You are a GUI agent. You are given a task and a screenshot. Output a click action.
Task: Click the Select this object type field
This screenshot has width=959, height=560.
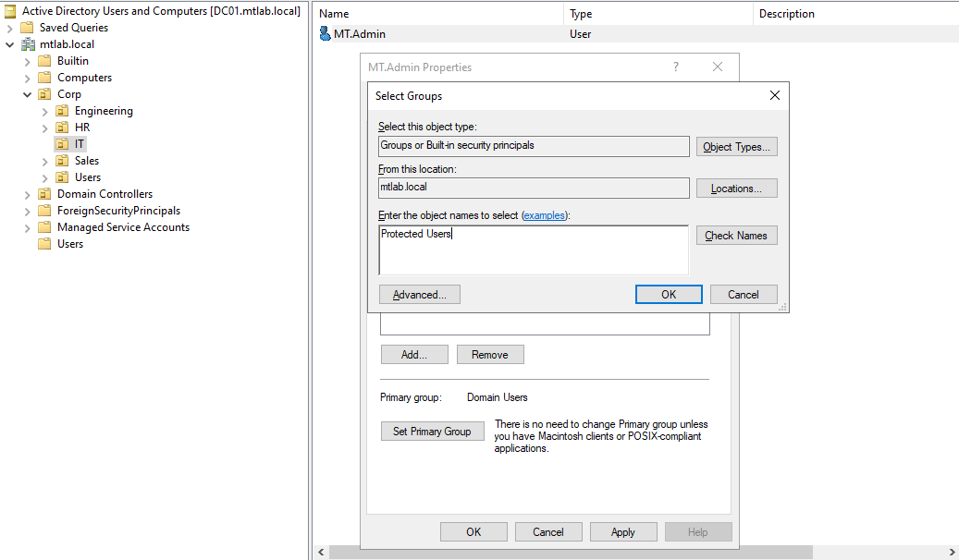tap(534, 146)
